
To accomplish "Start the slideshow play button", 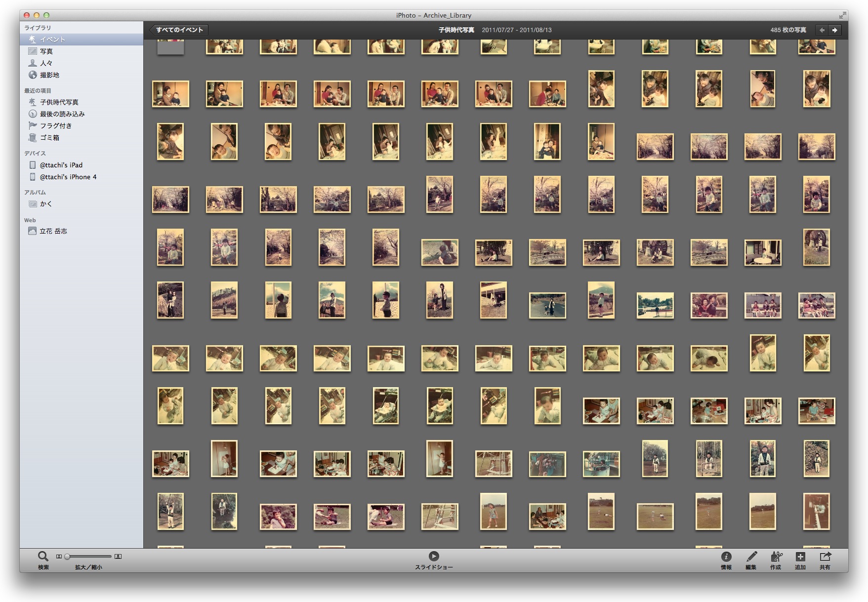I will (x=434, y=556).
